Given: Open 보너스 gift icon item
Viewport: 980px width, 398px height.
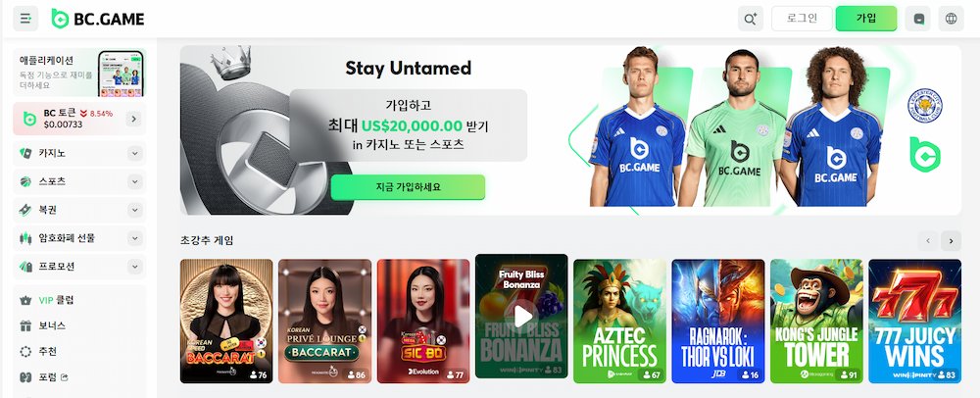Looking at the screenshot, I should point(79,325).
